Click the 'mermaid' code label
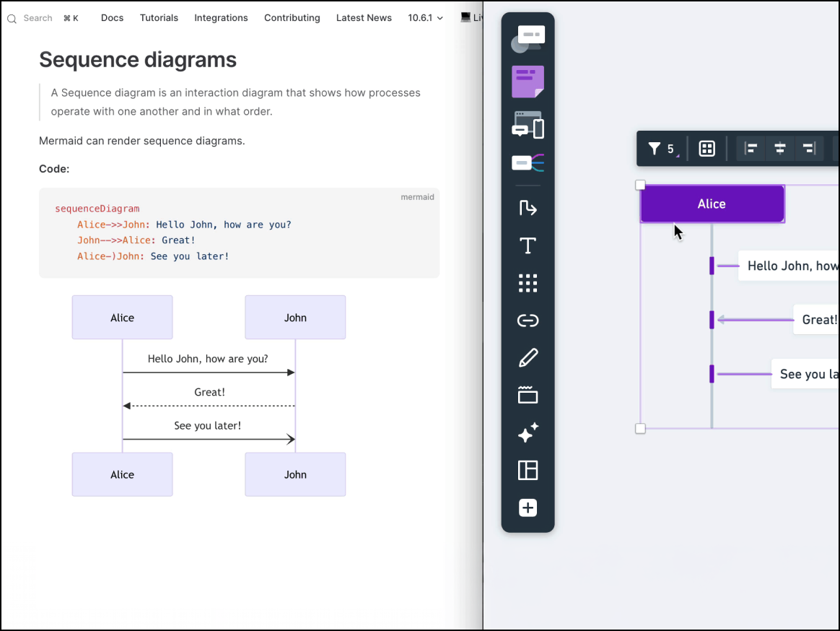The image size is (840, 631). click(417, 197)
